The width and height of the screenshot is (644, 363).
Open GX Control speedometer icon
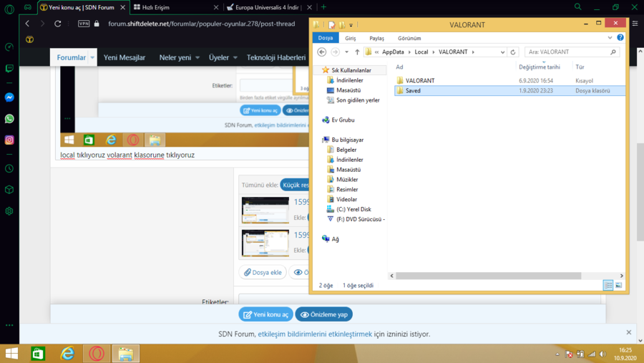[9, 47]
